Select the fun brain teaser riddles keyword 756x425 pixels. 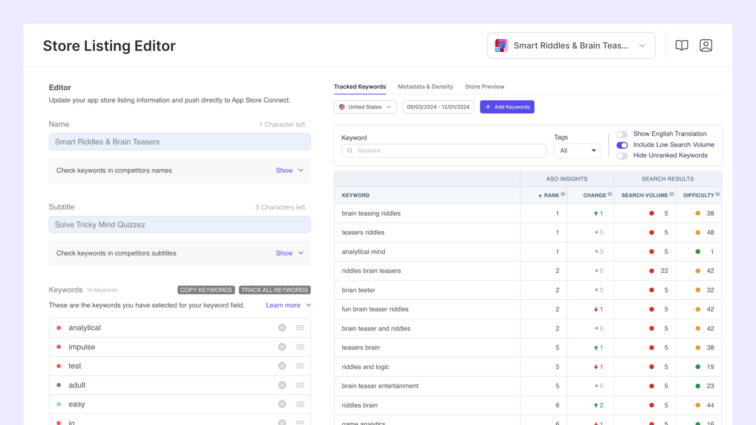[x=375, y=309]
